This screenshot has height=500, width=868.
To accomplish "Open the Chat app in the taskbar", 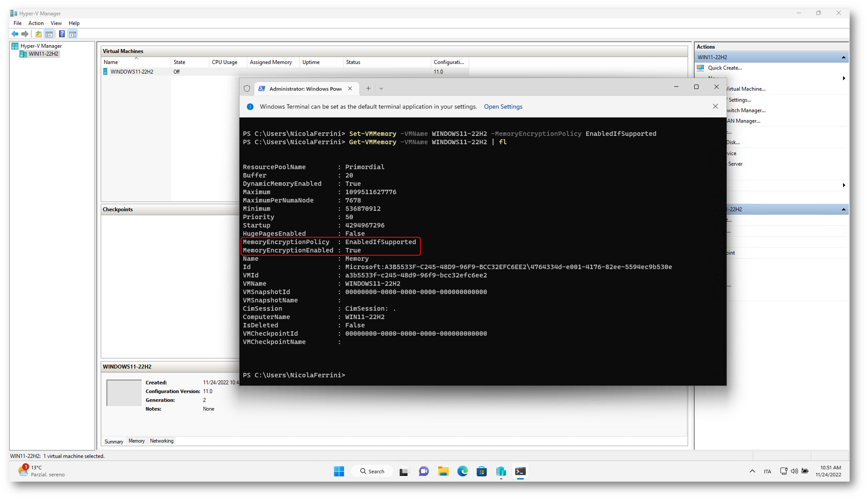I will pyautogui.click(x=423, y=471).
